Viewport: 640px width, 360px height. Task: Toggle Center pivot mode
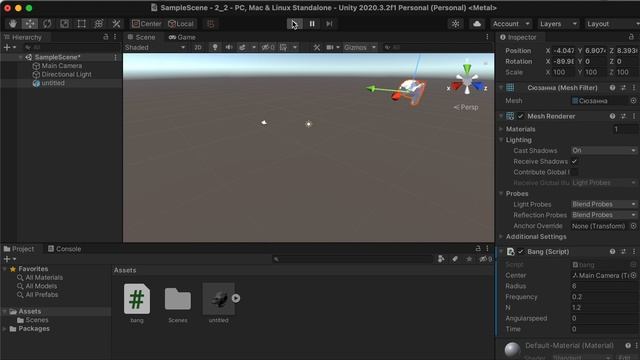(x=146, y=24)
